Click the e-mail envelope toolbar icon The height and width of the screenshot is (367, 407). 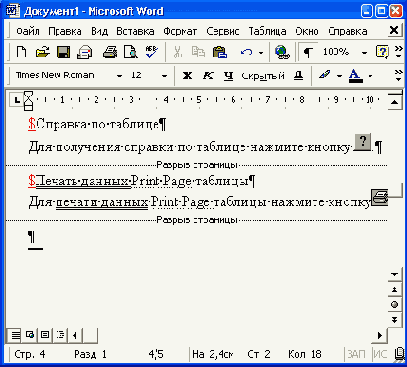(84, 52)
